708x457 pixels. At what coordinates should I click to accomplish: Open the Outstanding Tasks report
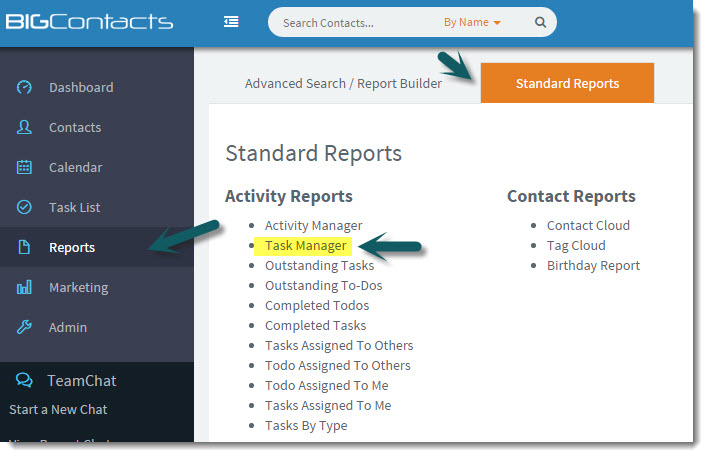[319, 266]
